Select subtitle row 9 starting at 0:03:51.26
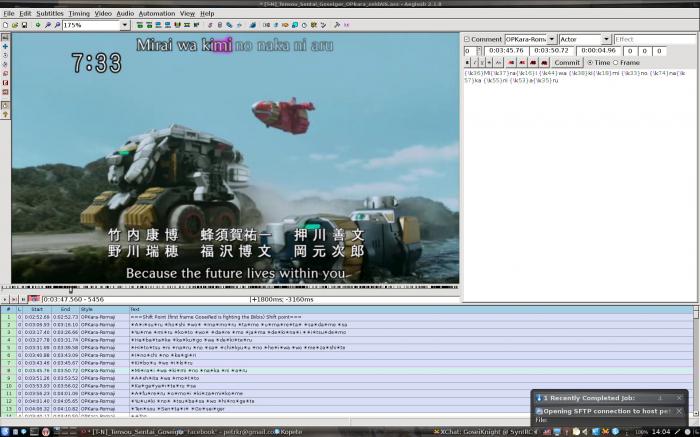700x437 pixels. [x=346, y=378]
